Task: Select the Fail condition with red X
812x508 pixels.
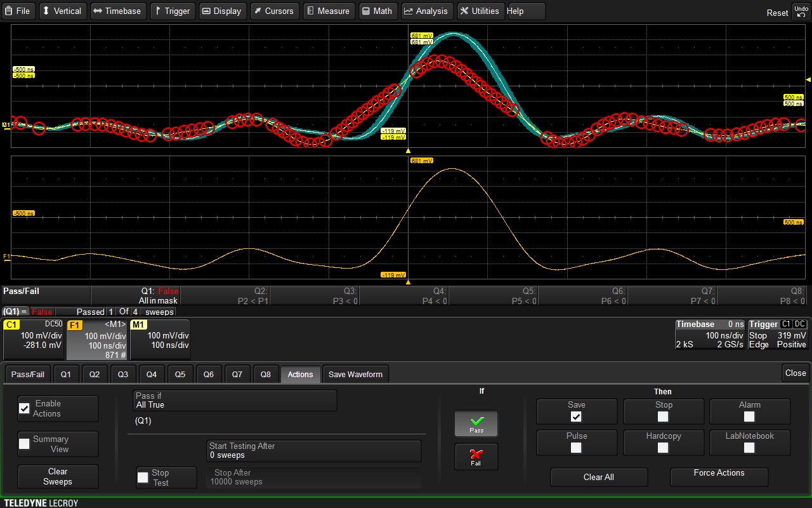Action: pyautogui.click(x=476, y=457)
